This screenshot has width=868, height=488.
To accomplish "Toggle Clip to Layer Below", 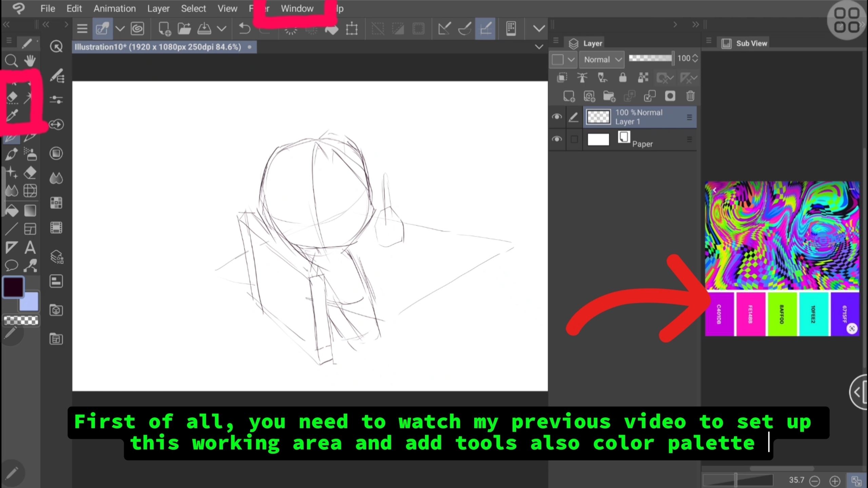I will 562,78.
